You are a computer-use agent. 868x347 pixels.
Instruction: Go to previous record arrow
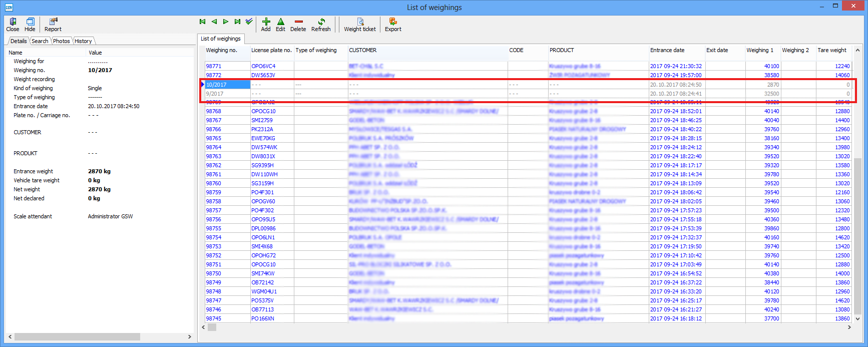(x=214, y=22)
